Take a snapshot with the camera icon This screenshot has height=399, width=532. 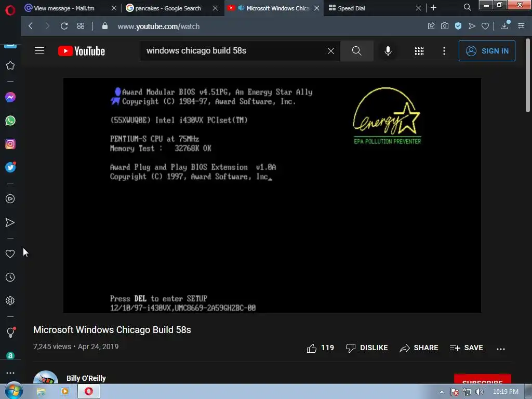point(445,26)
